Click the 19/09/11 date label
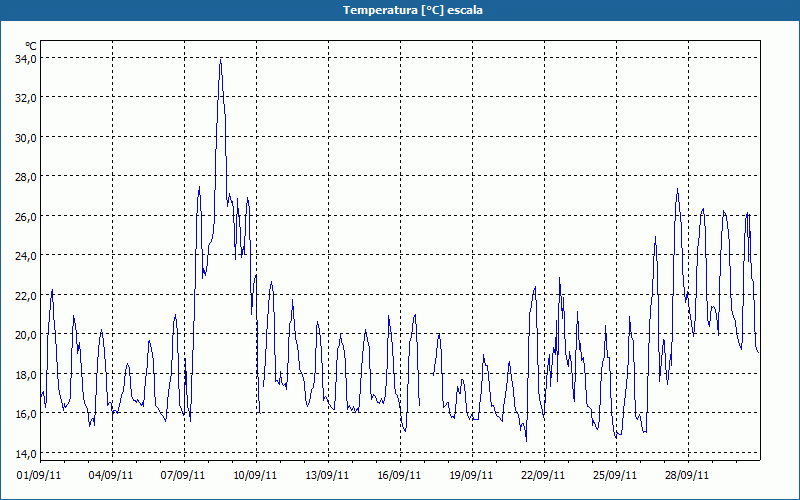800x500 pixels. tap(471, 475)
